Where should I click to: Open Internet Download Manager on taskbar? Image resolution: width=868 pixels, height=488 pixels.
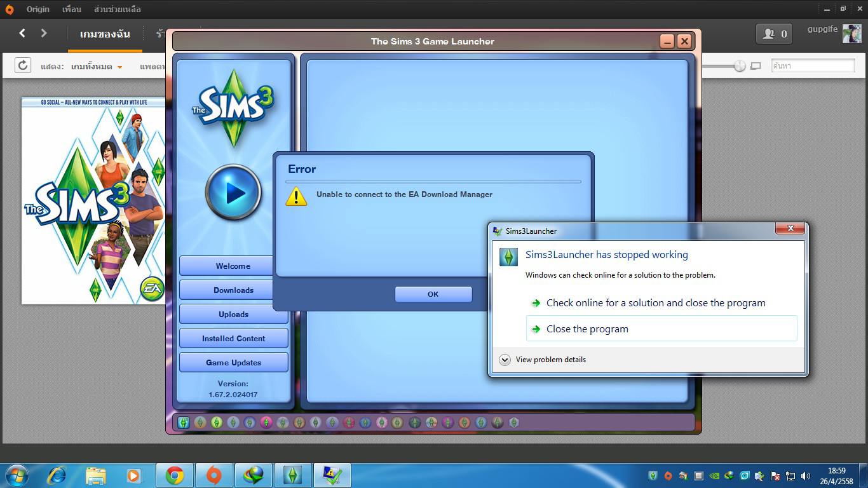[x=254, y=475]
